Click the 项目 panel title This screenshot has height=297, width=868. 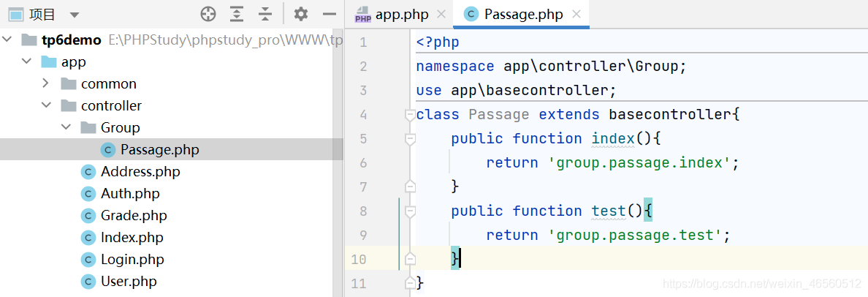[42, 15]
